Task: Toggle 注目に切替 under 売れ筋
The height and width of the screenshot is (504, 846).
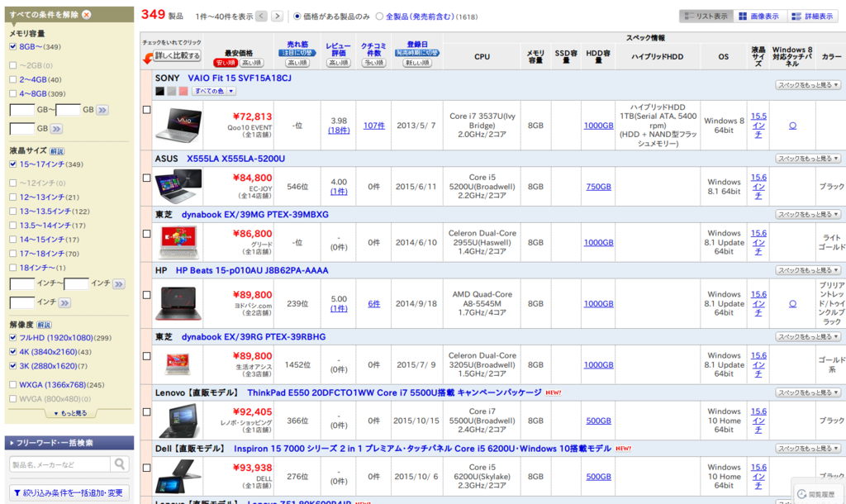Action: (x=297, y=53)
